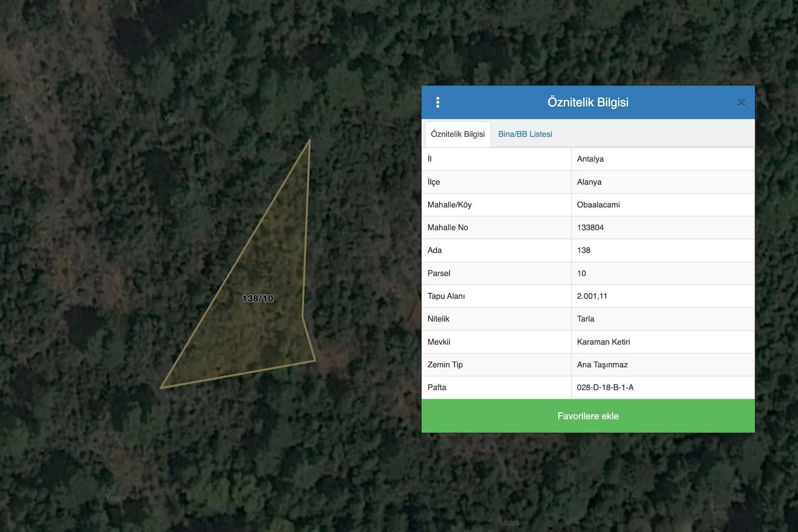Switch to the Bina/BB Listesi tab

coord(525,134)
